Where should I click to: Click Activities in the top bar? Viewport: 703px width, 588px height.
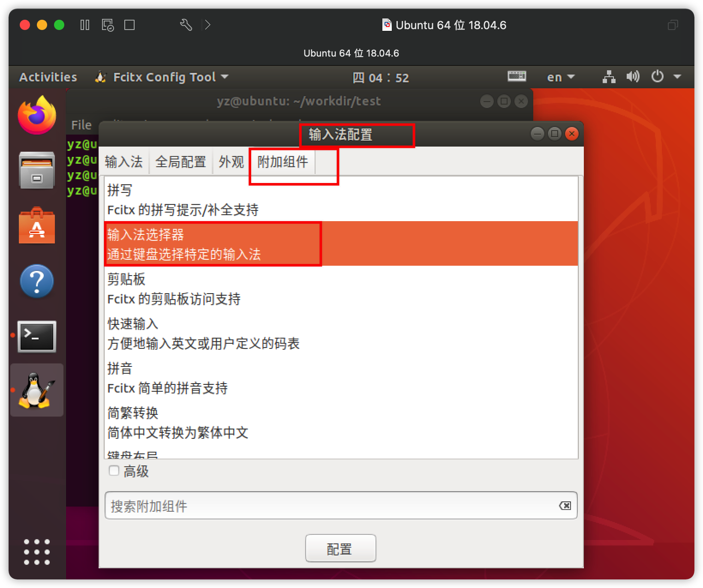(48, 77)
